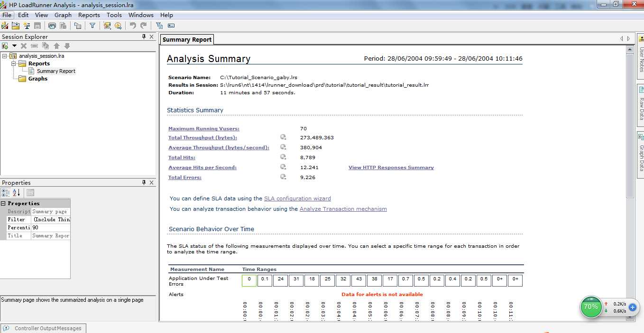Screen dimensions: 644x333
Task: Click the Total Throughput (bytes) link
Action: 202,137
